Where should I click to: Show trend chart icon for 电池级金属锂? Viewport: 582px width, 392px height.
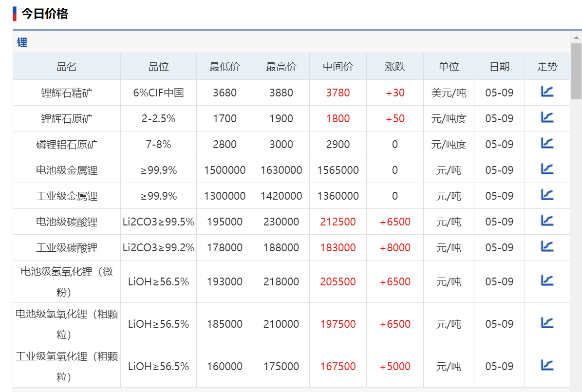pos(547,169)
